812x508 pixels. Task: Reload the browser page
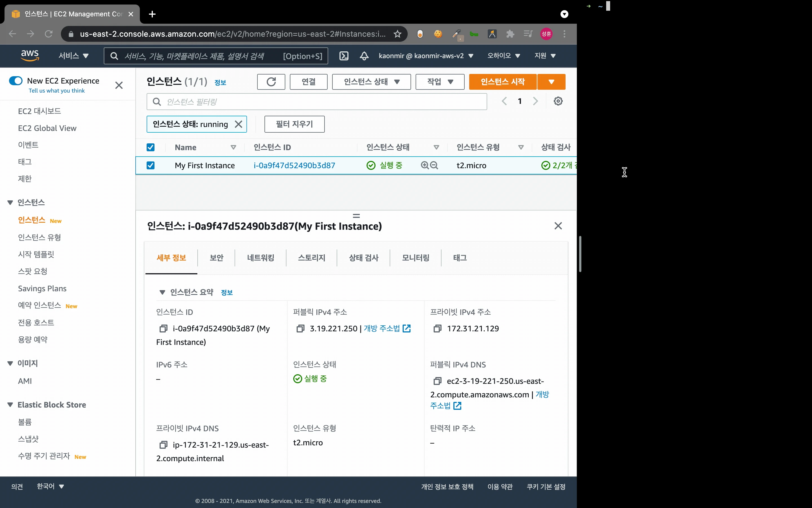tap(49, 34)
